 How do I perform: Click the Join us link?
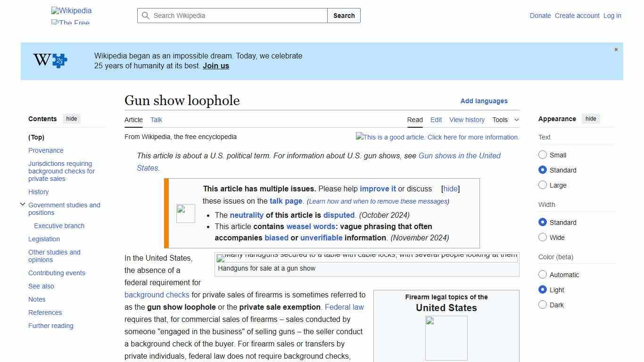click(x=215, y=66)
